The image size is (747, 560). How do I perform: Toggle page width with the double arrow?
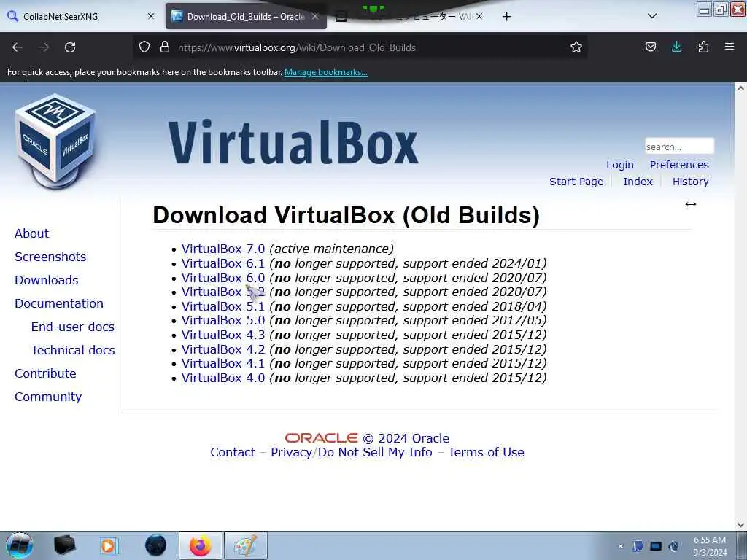pyautogui.click(x=690, y=204)
